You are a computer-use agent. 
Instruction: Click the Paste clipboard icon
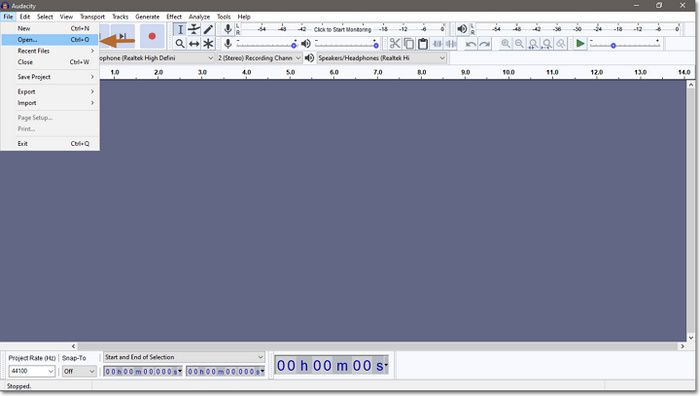pos(422,44)
